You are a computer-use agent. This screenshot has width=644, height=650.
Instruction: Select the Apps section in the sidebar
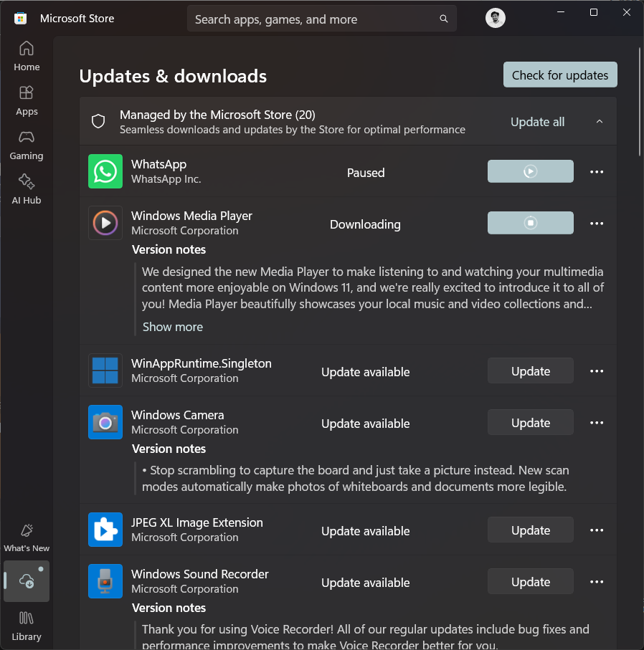[27, 100]
